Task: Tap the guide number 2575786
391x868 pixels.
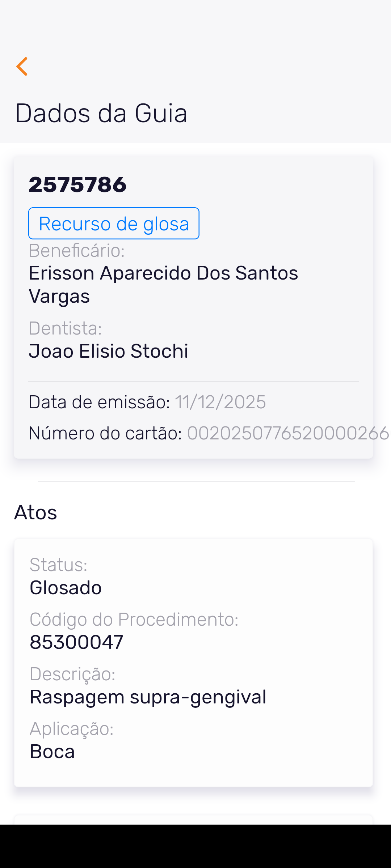Action: (x=77, y=184)
